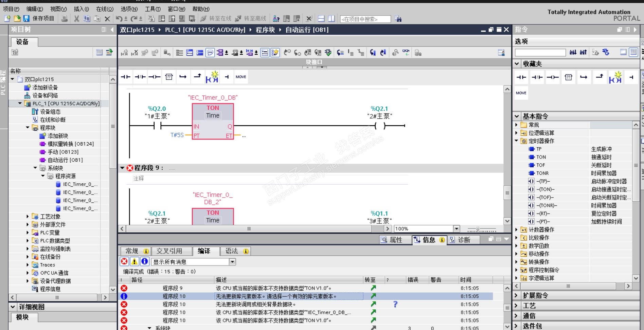Click the editor horizontal scrollbar thumb
The width and height of the screenshot is (644, 330).
[249, 228]
